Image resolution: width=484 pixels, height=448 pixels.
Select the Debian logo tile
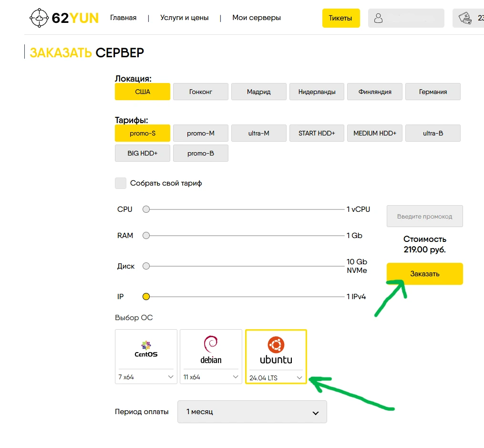pos(211,349)
